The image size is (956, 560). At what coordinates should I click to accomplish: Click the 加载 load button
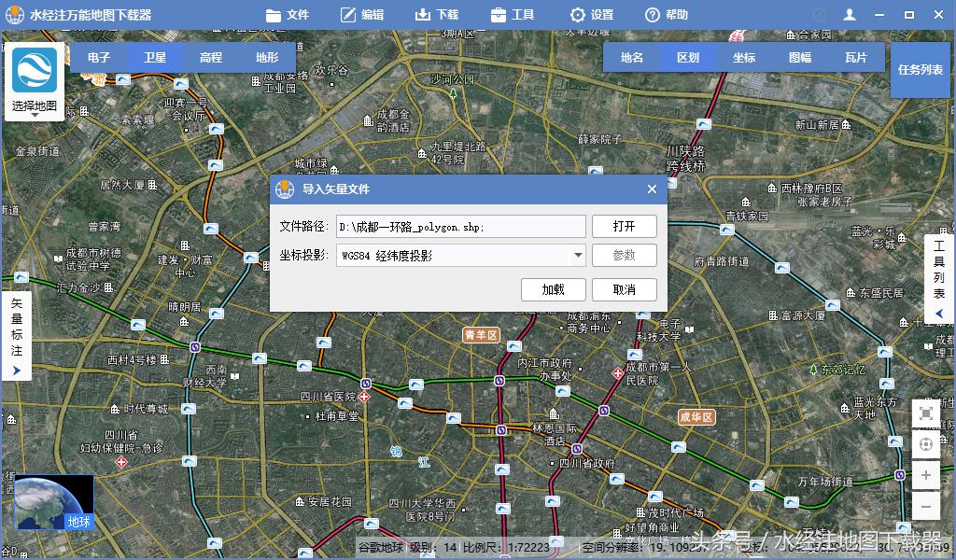point(553,289)
